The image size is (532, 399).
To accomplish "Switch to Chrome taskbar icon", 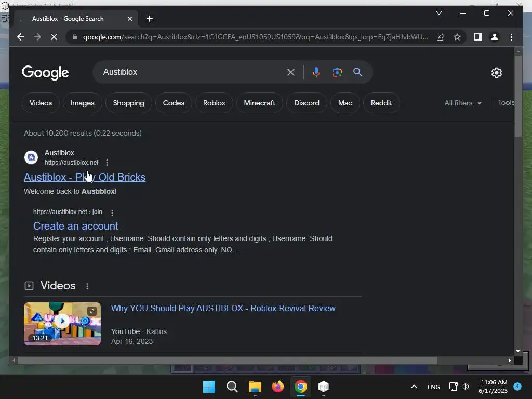I will (301, 387).
